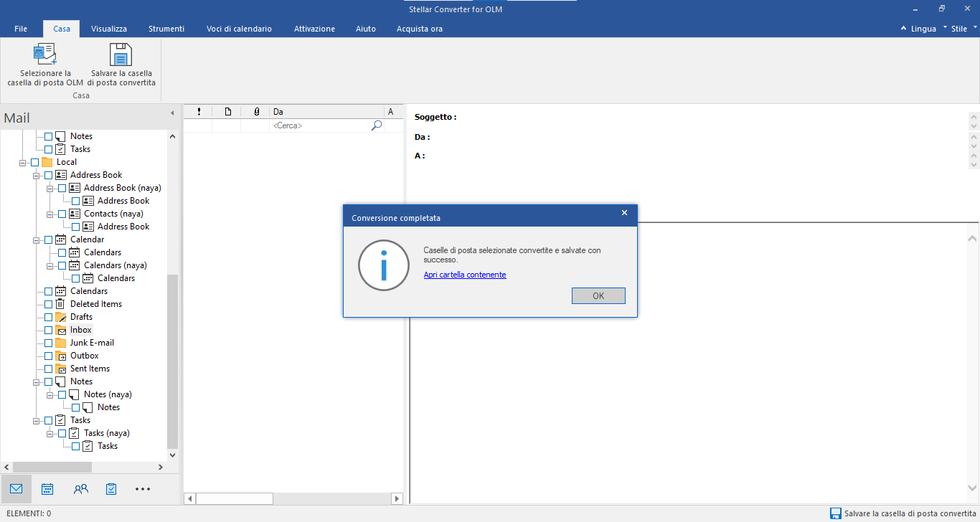Viewport: 980px width, 522px height.
Task: Open the Contacts view icon in bottom bar
Action: coord(80,489)
